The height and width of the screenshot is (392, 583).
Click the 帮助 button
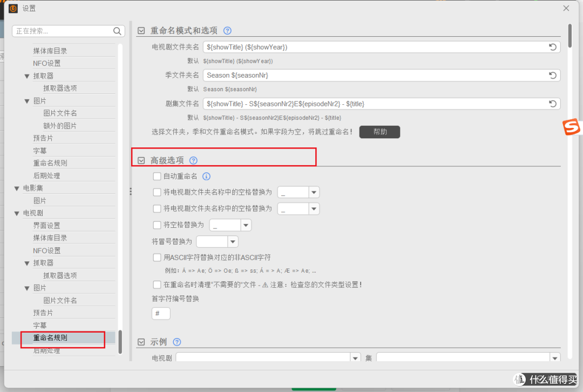click(379, 131)
